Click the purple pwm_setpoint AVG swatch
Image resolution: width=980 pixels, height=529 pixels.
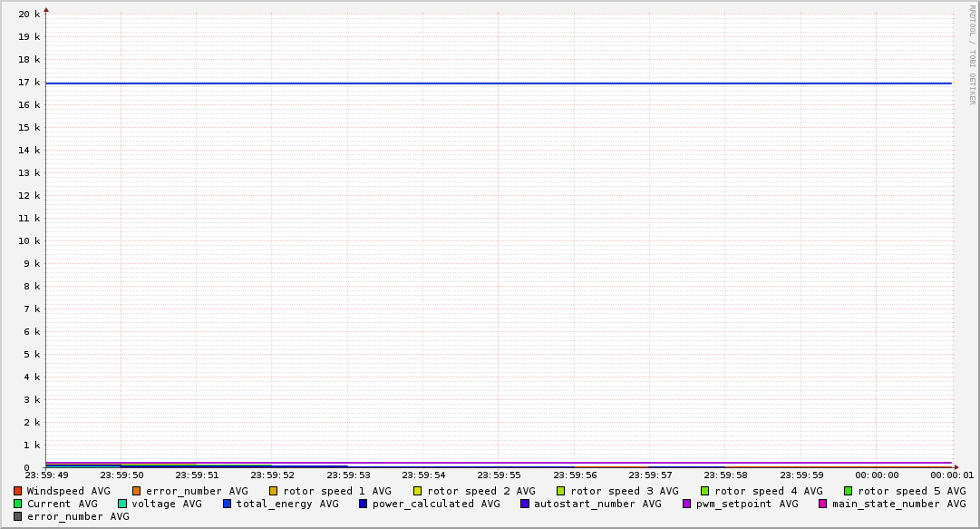686,504
